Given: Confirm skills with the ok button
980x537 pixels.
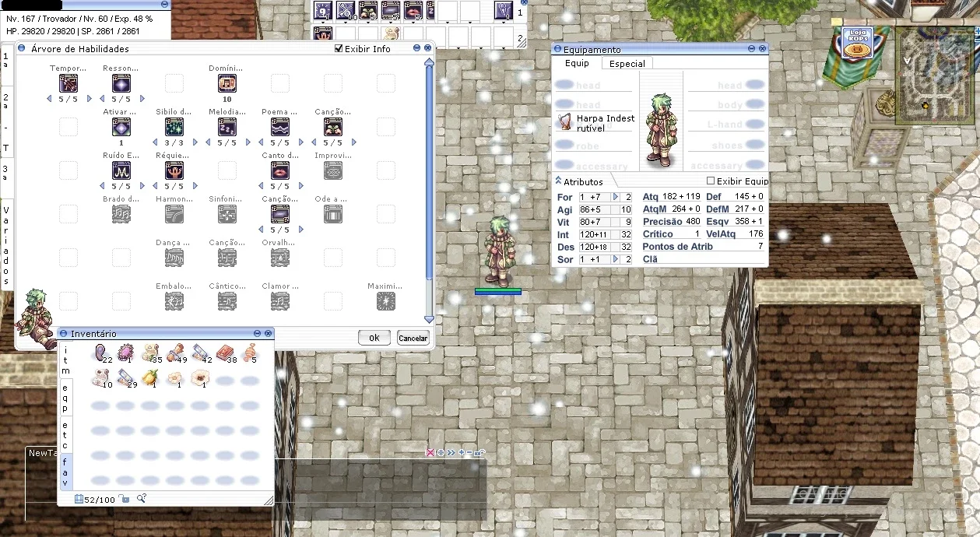Looking at the screenshot, I should coord(374,338).
